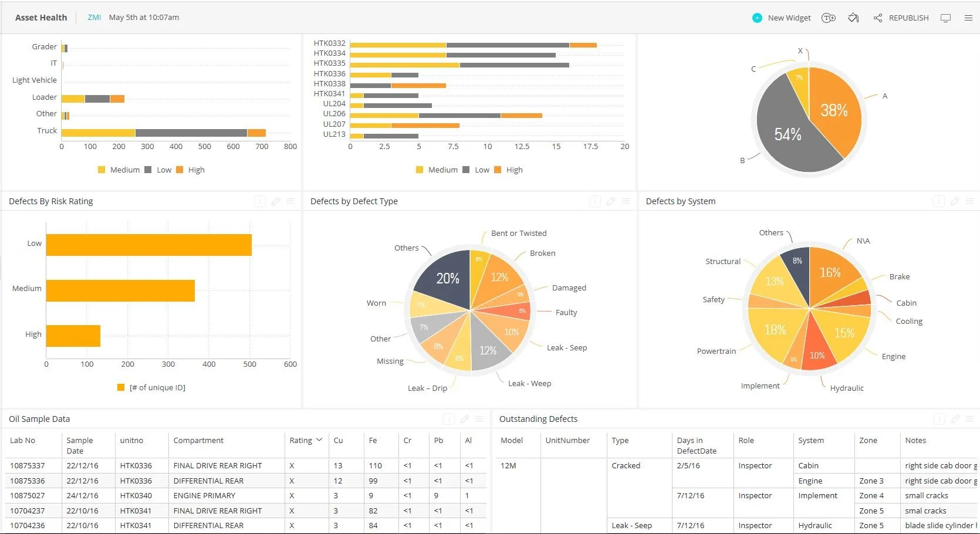
Task: Select the fill color tool in the toolbar
Action: (853, 18)
